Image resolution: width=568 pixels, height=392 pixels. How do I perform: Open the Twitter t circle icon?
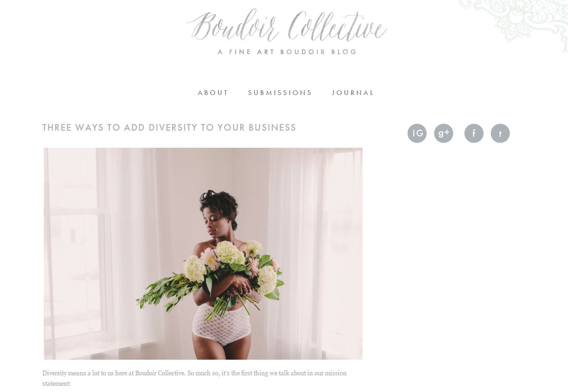tap(500, 133)
